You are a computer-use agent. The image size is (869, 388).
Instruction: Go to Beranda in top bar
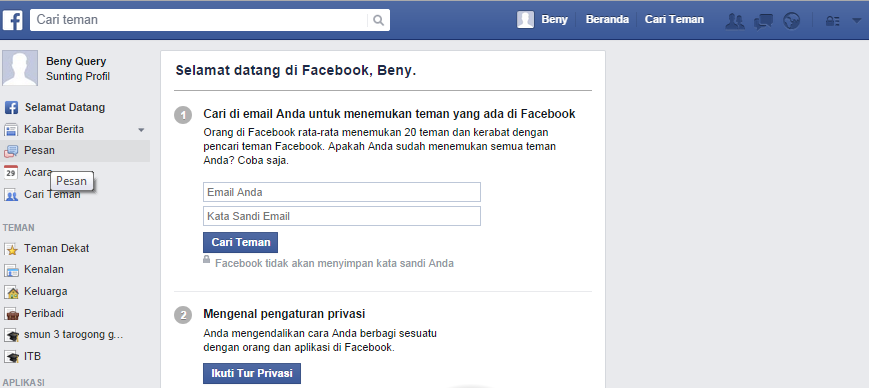pyautogui.click(x=607, y=19)
